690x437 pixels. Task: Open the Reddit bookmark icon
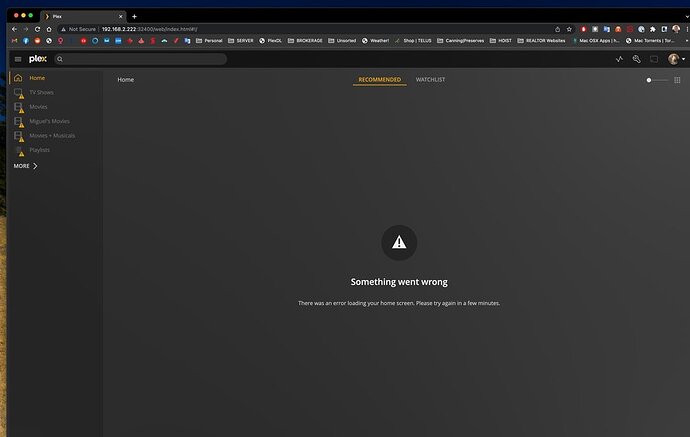tap(37, 40)
